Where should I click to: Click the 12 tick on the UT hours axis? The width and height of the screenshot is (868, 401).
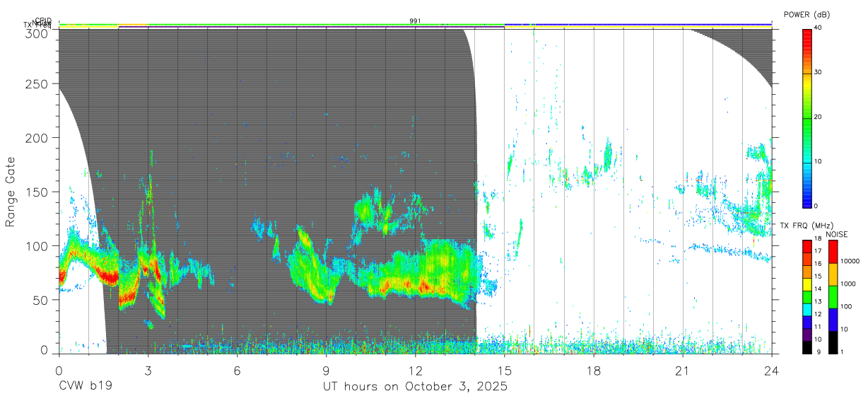(415, 370)
